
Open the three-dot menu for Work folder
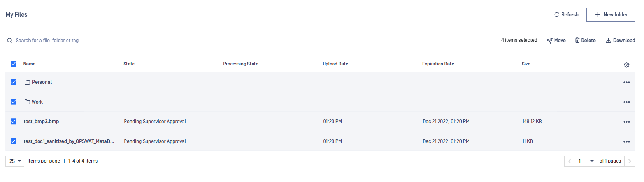[x=626, y=102]
